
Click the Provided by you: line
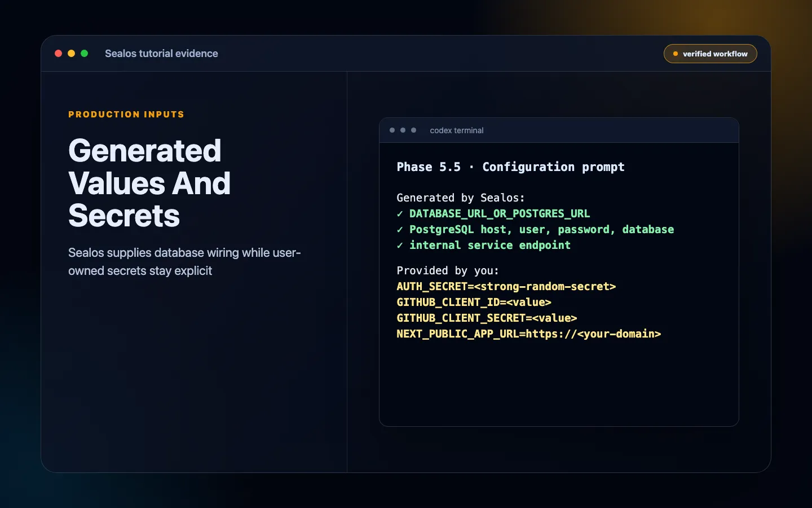(448, 270)
